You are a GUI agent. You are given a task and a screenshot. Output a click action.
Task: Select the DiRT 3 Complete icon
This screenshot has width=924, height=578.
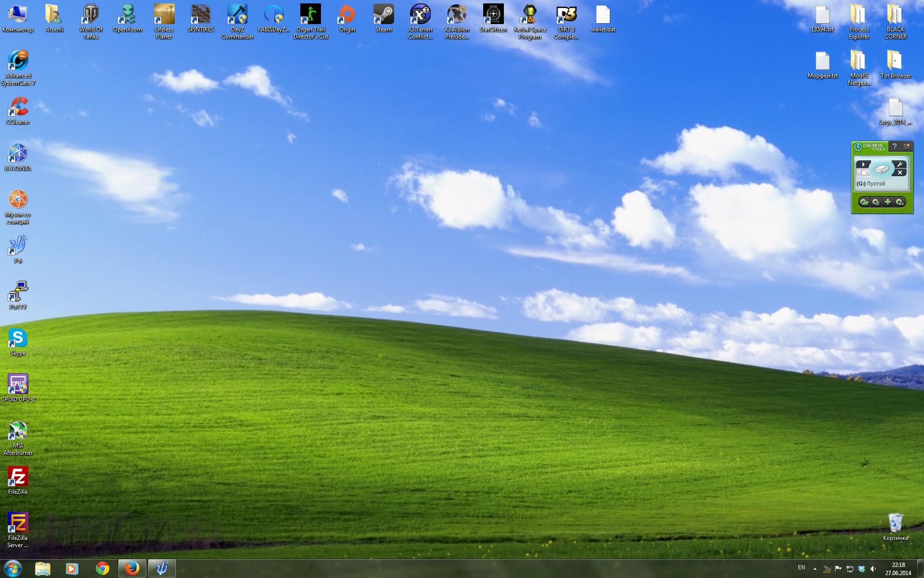[x=566, y=22]
